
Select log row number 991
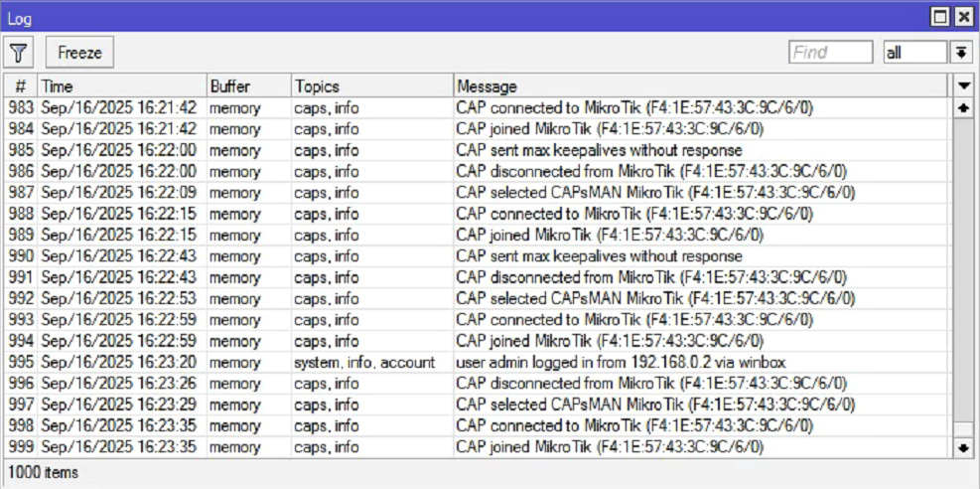(477, 277)
